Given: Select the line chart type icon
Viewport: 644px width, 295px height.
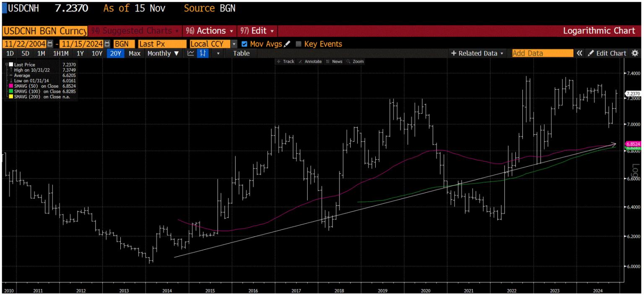Looking at the screenshot, I should click(191, 53).
